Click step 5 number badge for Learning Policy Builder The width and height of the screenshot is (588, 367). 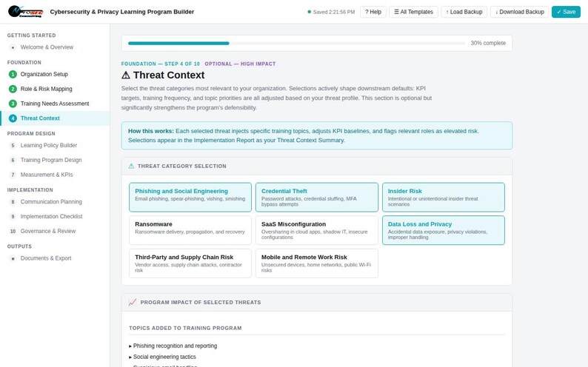[13, 145]
